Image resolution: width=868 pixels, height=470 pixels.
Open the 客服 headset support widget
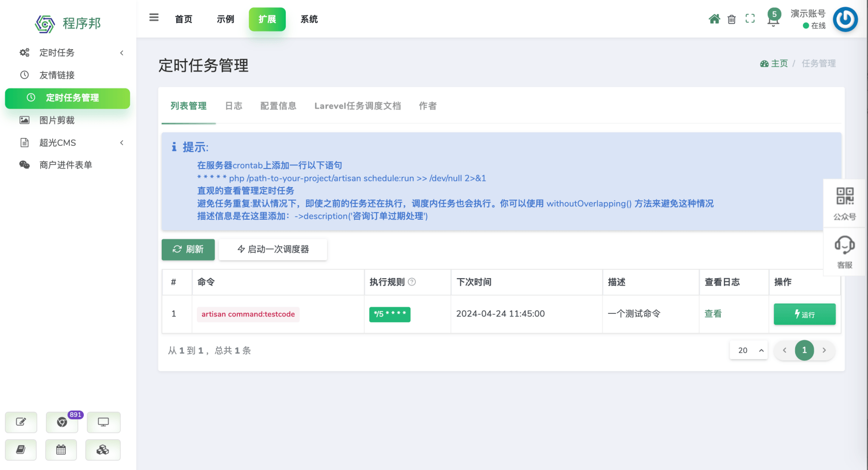(x=845, y=252)
